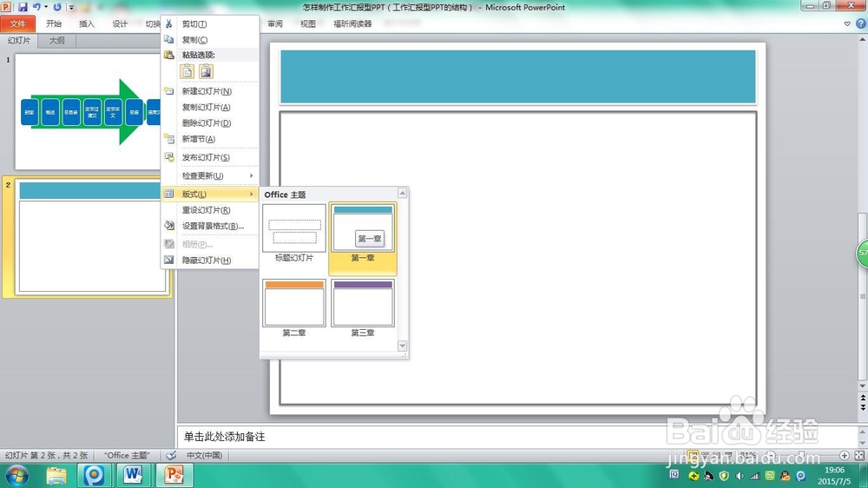Open the 福昕阅读器 ribbon tab
868x488 pixels.
coord(352,23)
